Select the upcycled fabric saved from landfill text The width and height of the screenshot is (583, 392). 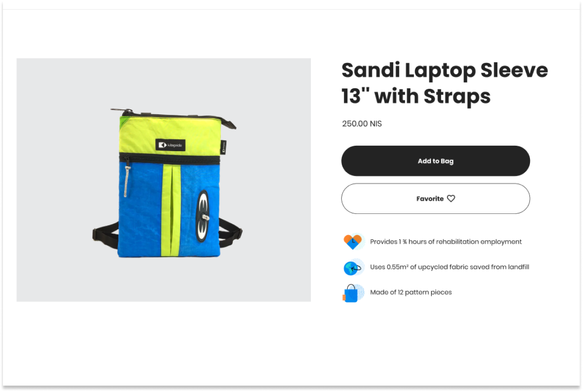coord(449,267)
